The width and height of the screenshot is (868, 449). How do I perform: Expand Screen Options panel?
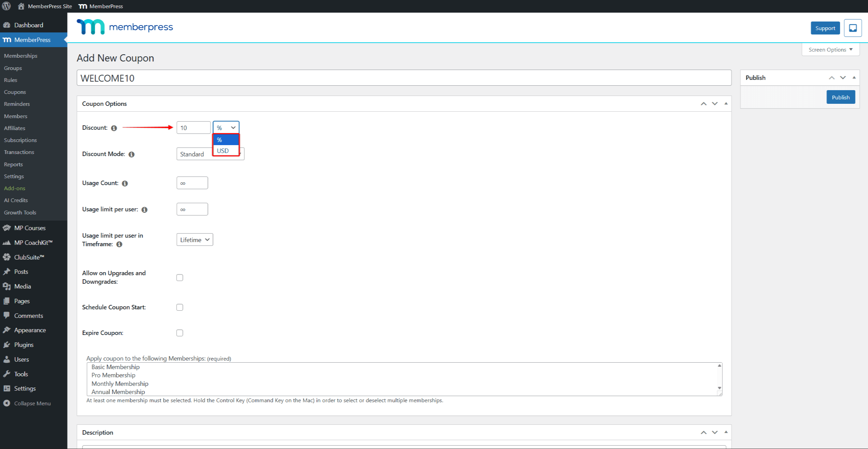[830, 50]
